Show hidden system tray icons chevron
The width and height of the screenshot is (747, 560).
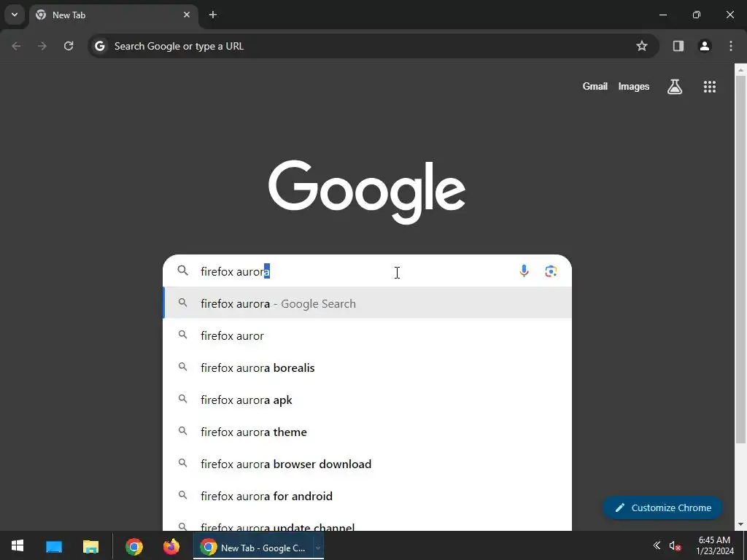(x=657, y=545)
